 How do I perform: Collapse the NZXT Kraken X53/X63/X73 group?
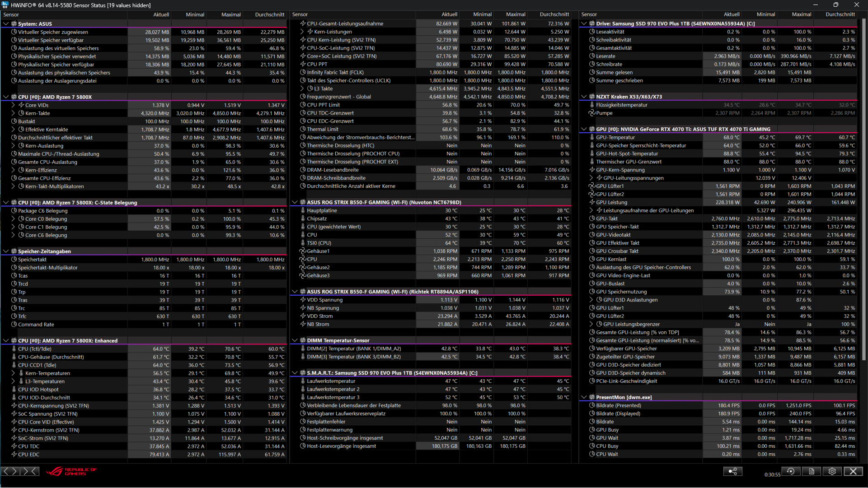(584, 97)
